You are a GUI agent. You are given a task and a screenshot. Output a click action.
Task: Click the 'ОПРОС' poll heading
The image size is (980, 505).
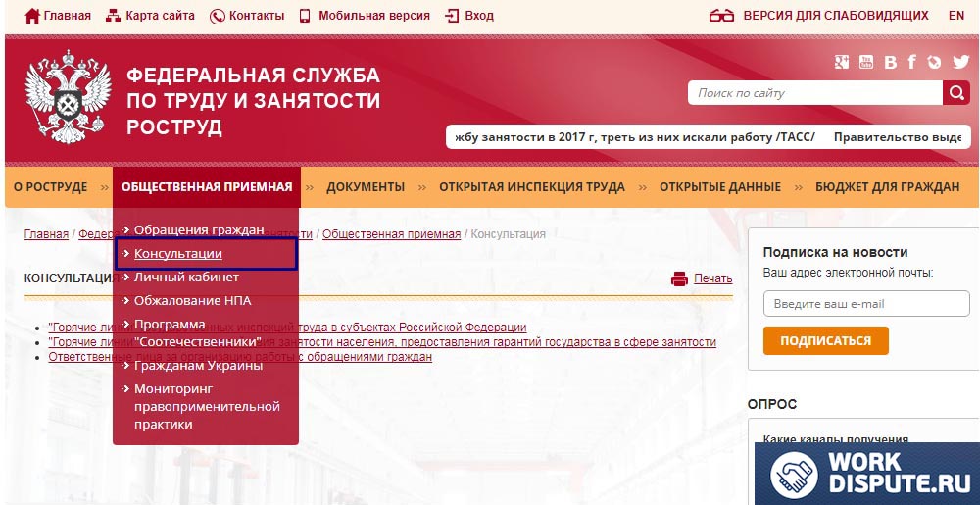pos(772,404)
